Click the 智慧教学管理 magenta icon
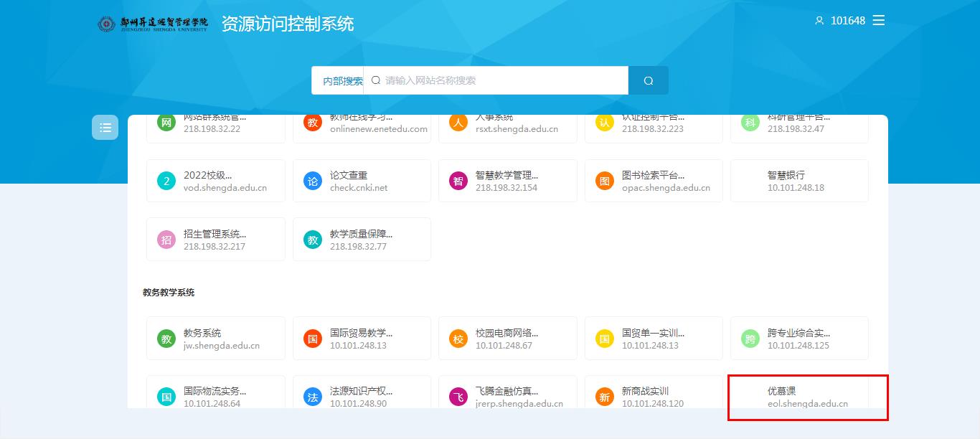The width and height of the screenshot is (980, 439). click(x=458, y=181)
